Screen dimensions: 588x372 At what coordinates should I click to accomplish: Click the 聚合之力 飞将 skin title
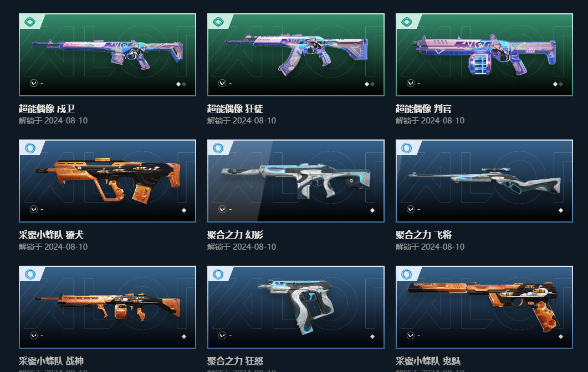pyautogui.click(x=423, y=235)
